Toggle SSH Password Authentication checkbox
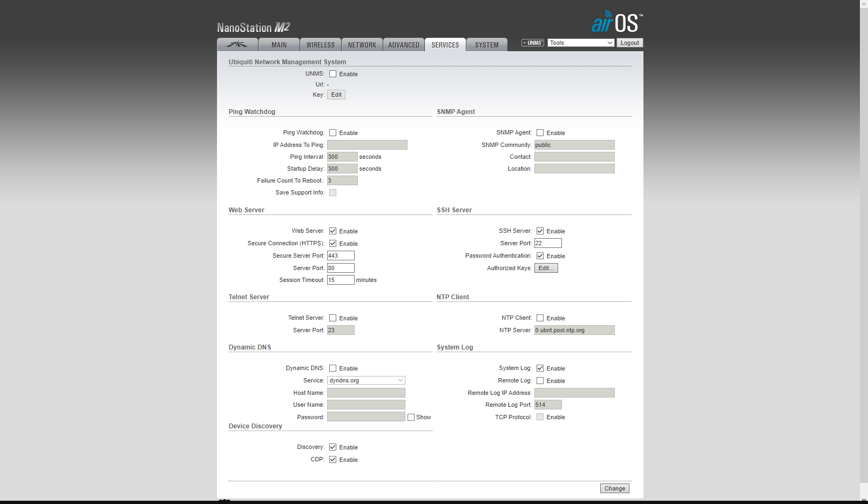868x504 pixels. [540, 256]
